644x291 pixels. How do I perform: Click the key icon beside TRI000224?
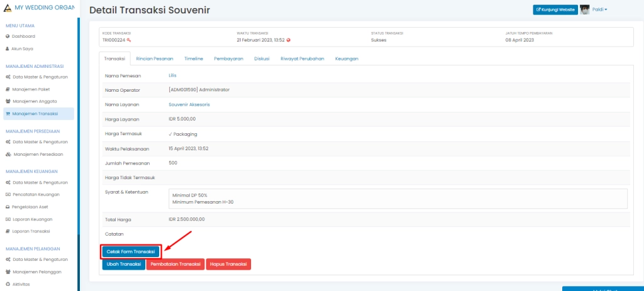(129, 40)
